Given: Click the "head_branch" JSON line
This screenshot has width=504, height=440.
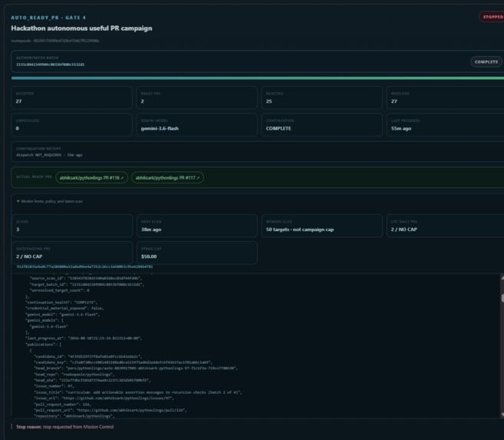Looking at the screenshot, I should (x=136, y=368).
